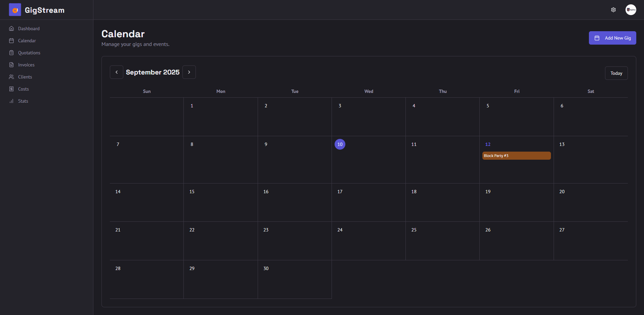The image size is (644, 315).
Task: Open the profile avatar menu
Action: click(x=631, y=10)
